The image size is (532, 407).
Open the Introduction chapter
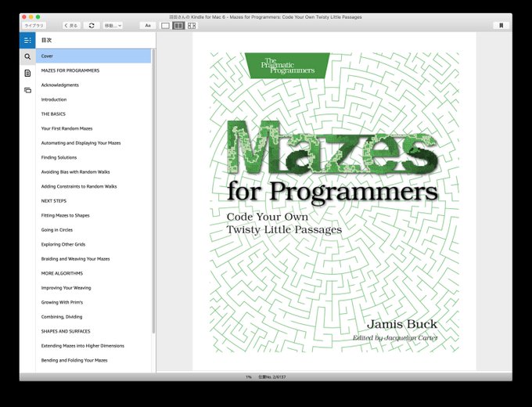point(94,99)
